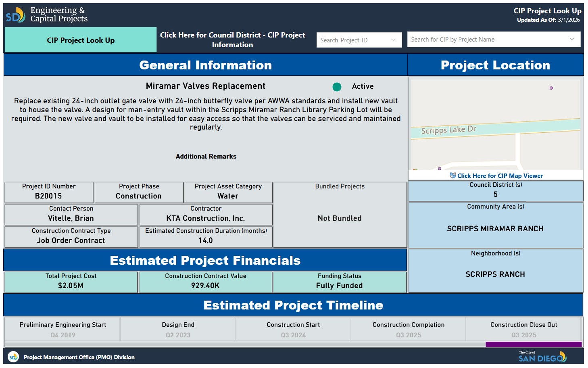
Task: Switch to the CIP Project Look Up tab
Action: pos(81,40)
